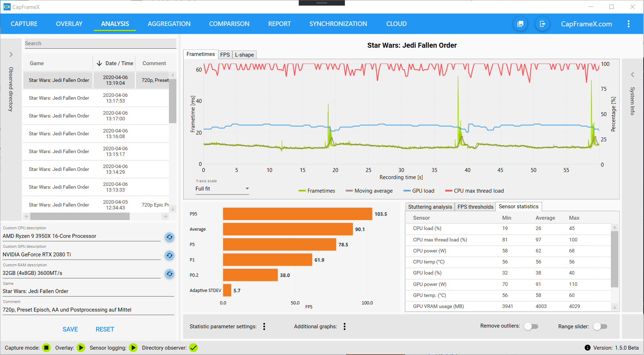
Task: Click the login/export icon in the header
Action: click(x=542, y=24)
